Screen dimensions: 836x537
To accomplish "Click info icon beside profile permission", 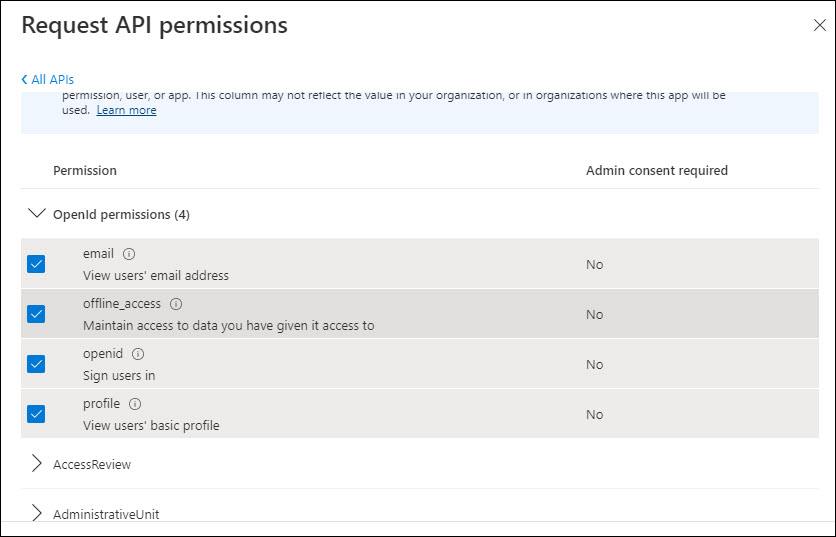I will 135,404.
